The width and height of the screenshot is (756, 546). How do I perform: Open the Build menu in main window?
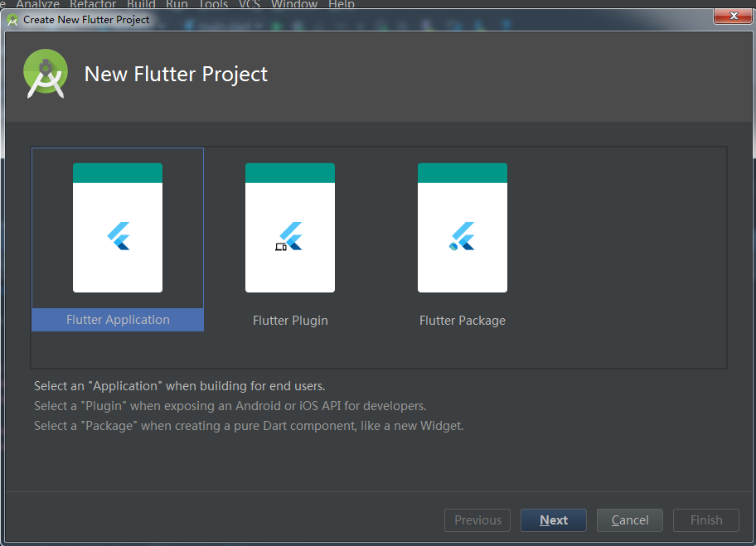[x=141, y=4]
